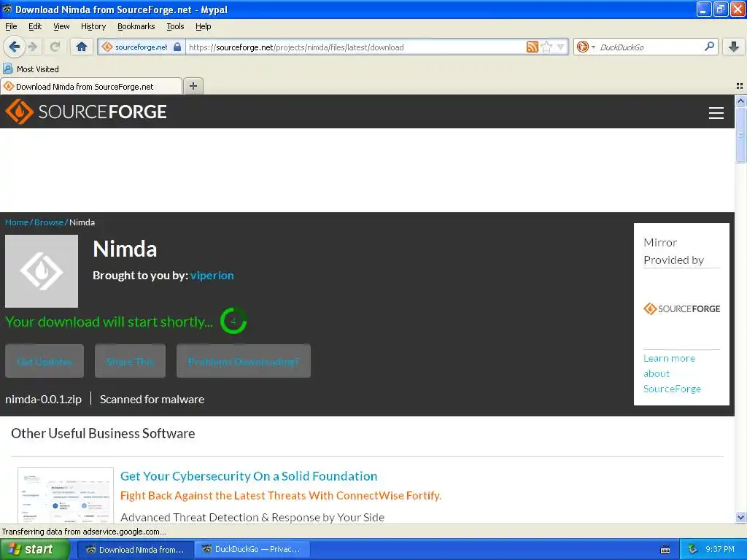Click the nimda-0.0.1.zip filename text

pyautogui.click(x=43, y=399)
